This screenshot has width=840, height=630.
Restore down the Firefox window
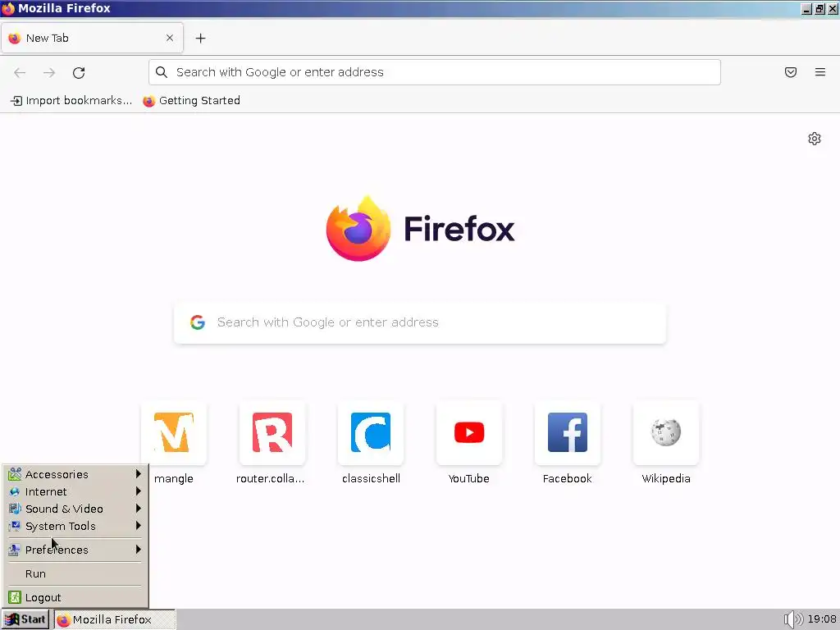point(819,8)
